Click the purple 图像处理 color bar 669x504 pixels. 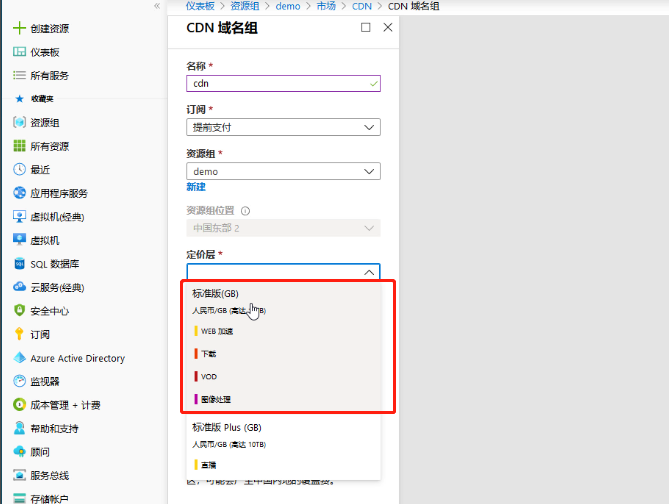point(196,399)
